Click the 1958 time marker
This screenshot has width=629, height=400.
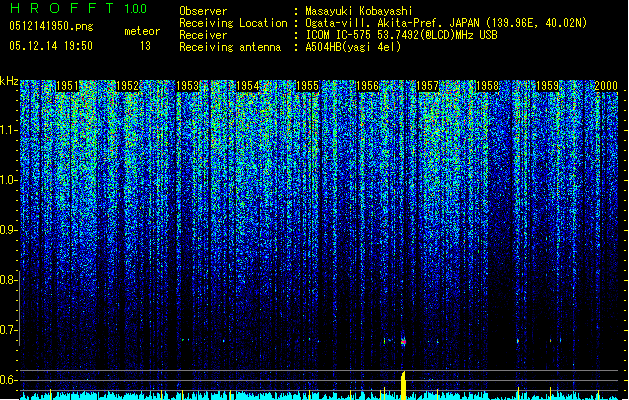487,86
